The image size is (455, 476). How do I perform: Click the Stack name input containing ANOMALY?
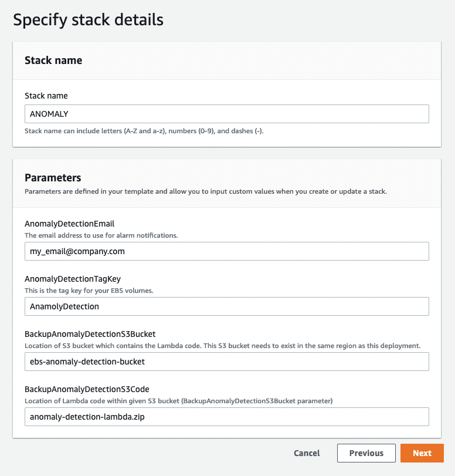(226, 114)
